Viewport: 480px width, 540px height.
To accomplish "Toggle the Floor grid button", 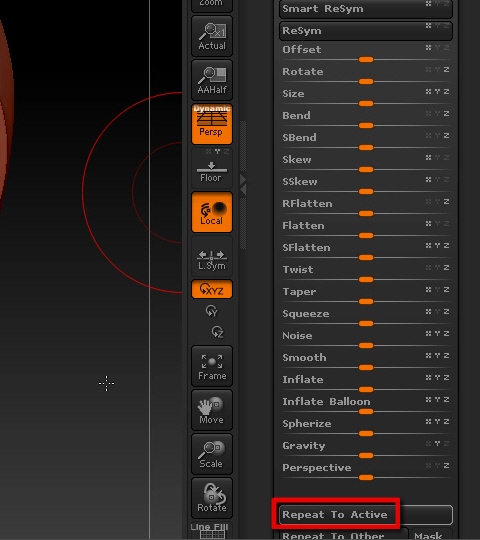I will [x=212, y=168].
